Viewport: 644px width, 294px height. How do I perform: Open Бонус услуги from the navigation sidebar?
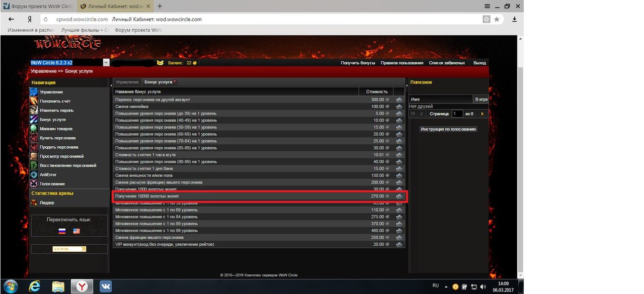click(53, 120)
